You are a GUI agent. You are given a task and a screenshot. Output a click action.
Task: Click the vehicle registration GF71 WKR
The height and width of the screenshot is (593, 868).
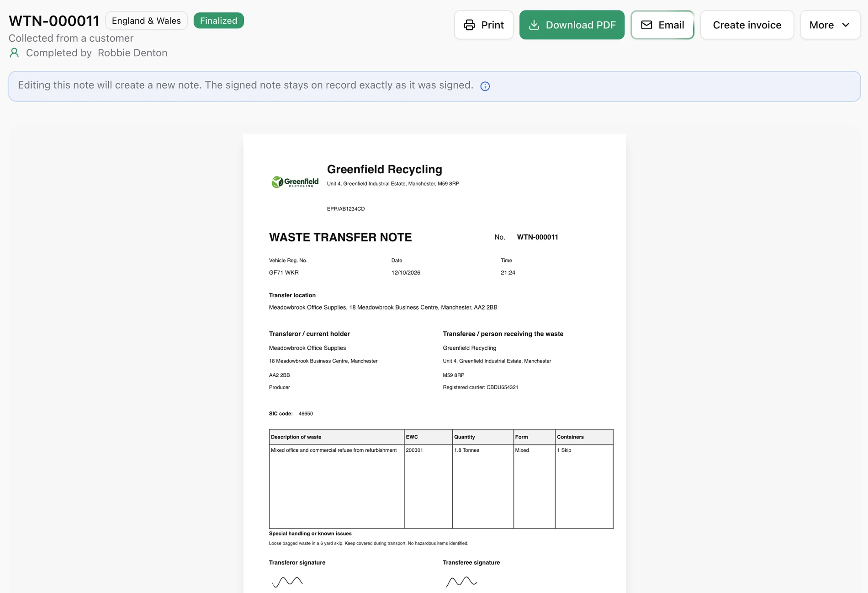pos(284,272)
